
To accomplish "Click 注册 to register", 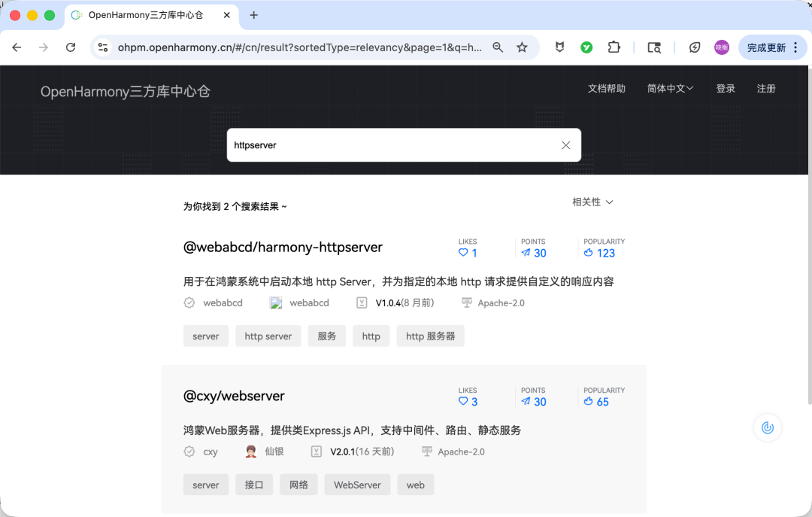I will (766, 89).
